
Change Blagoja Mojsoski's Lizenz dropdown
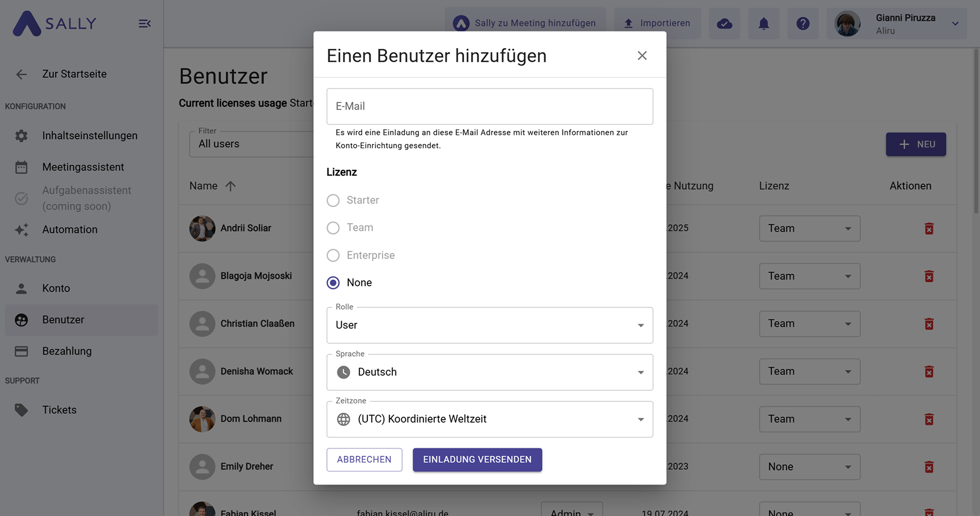[x=809, y=276]
